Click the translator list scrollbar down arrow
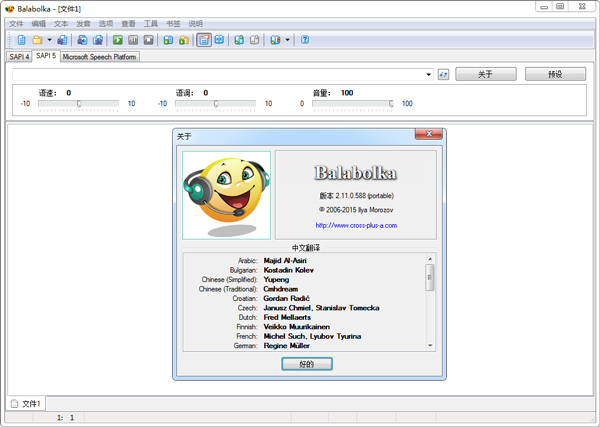600x427 pixels. click(431, 345)
